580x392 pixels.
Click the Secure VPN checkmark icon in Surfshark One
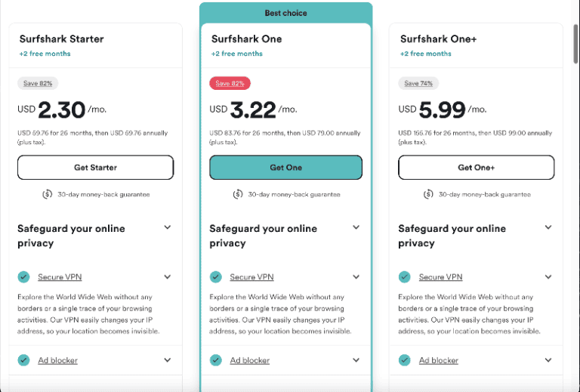(216, 277)
